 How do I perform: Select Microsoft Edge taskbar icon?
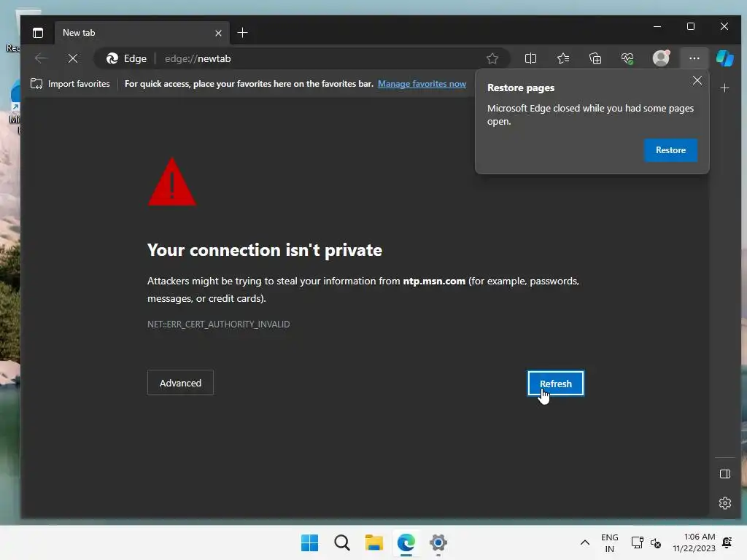(x=406, y=542)
